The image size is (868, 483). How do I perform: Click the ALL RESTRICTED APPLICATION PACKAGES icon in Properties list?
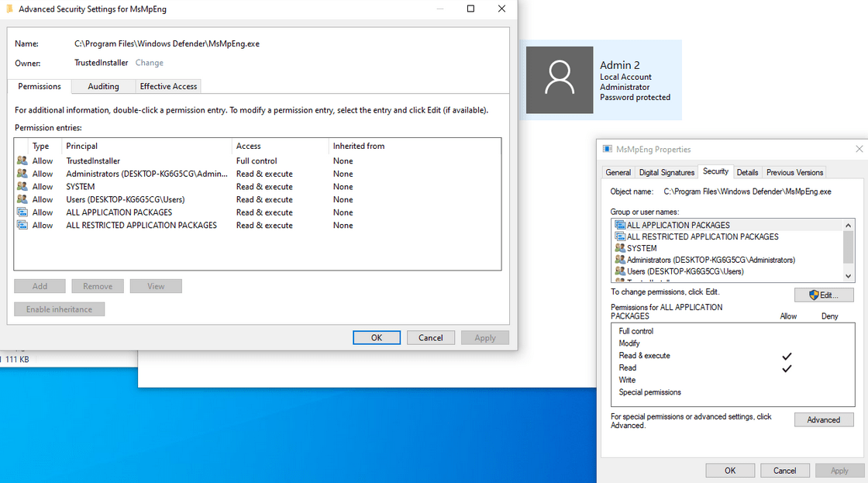point(620,236)
